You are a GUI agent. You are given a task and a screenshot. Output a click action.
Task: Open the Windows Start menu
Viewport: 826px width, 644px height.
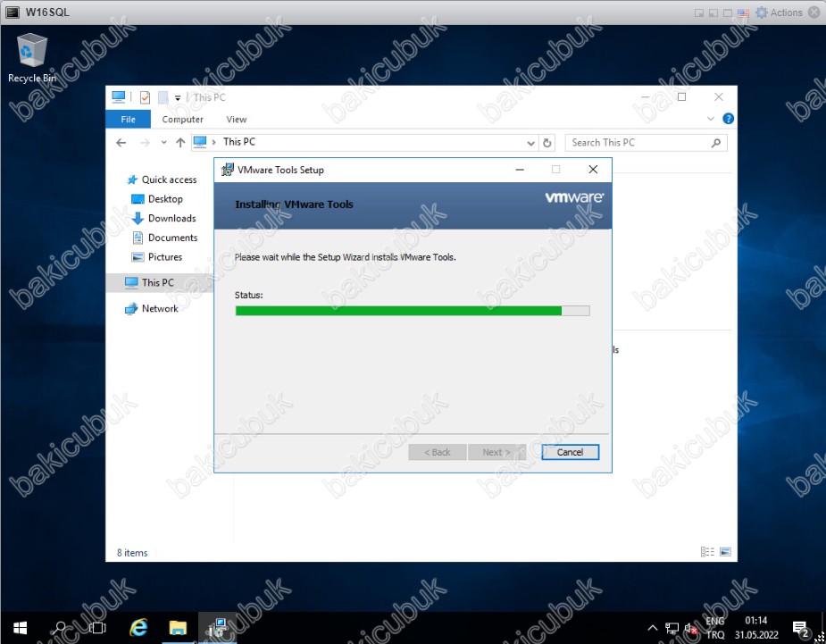[x=20, y=628]
